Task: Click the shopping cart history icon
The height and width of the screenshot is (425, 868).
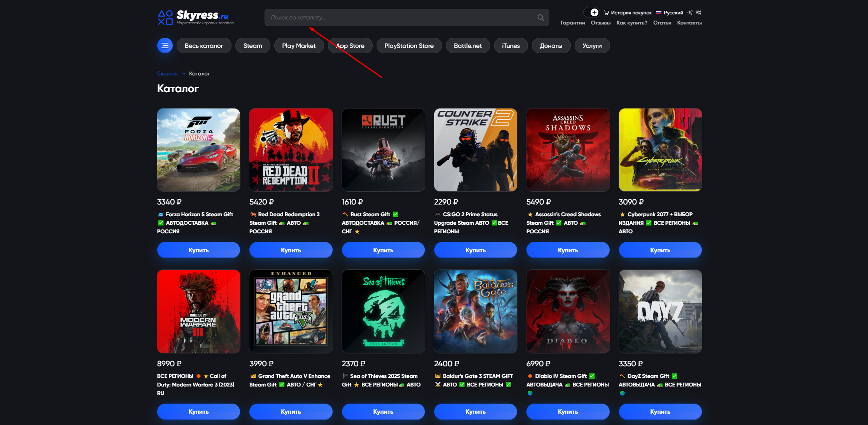Action: 606,12
